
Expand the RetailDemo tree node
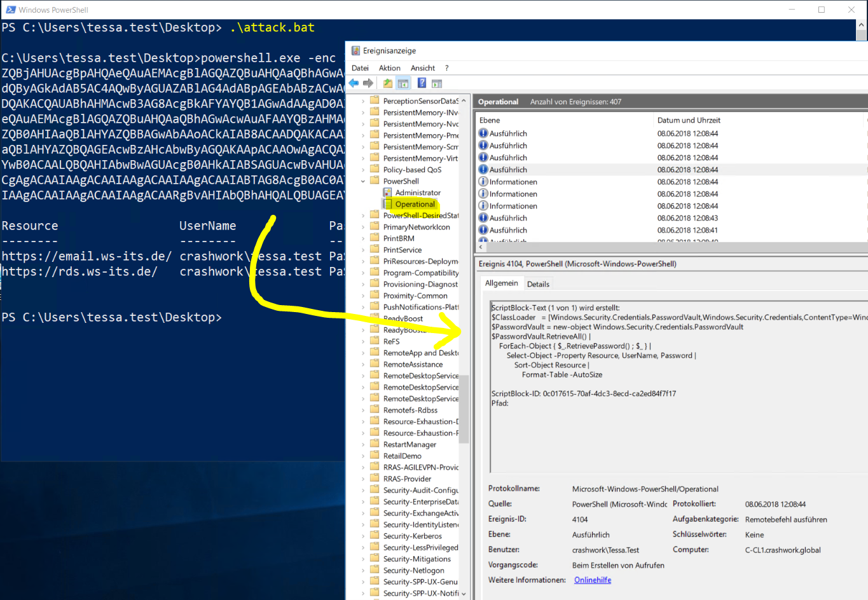click(363, 456)
